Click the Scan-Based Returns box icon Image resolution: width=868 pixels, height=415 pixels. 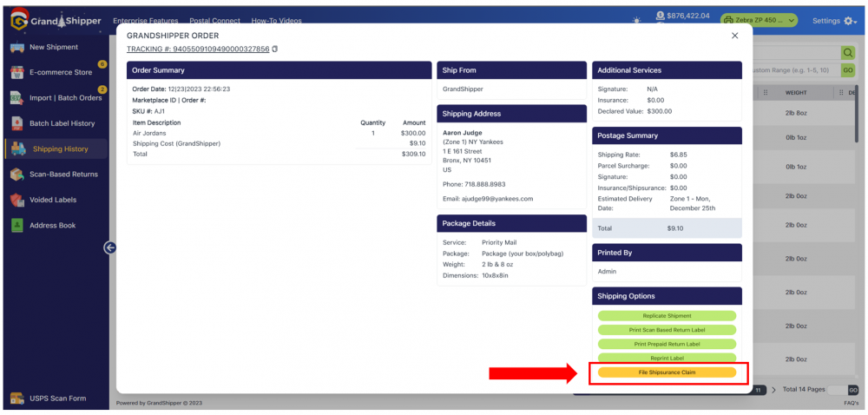16,175
